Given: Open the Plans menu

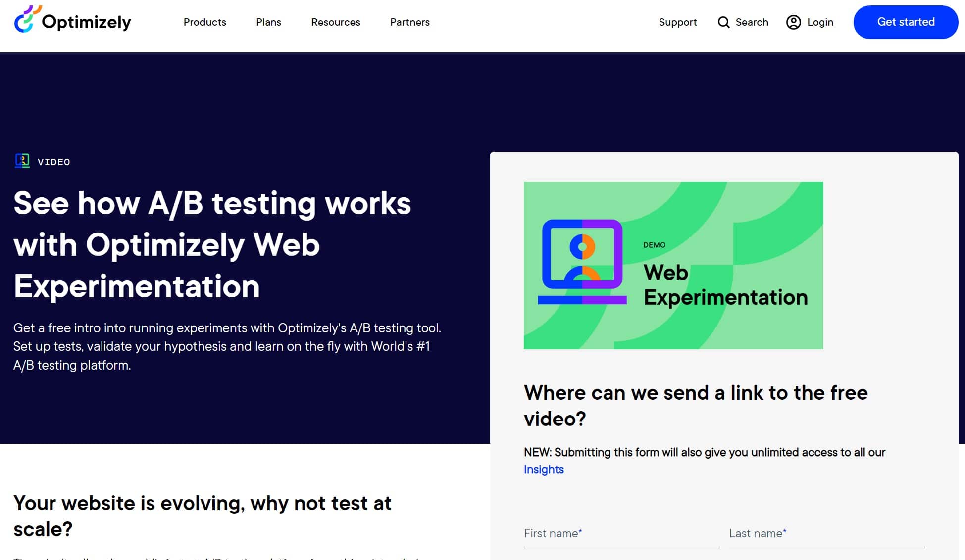Looking at the screenshot, I should [268, 22].
